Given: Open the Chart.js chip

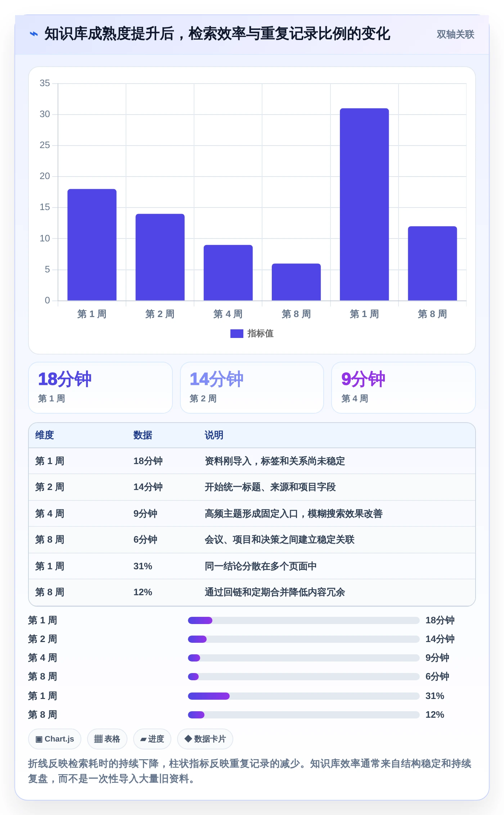Looking at the screenshot, I should 55,739.
